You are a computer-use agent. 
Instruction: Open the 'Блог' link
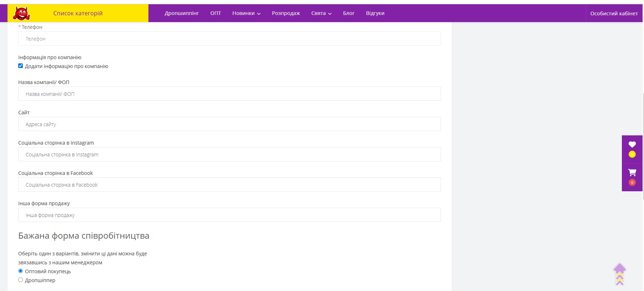(349, 13)
